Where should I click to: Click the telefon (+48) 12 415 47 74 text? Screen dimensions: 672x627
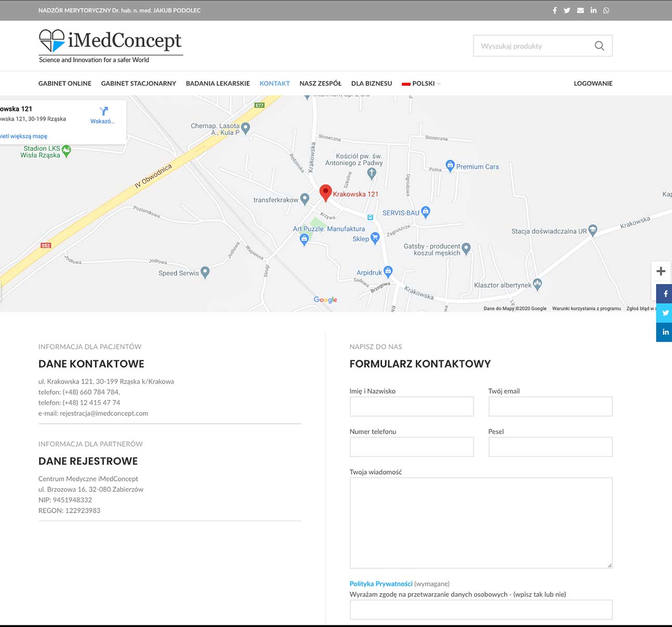(79, 402)
